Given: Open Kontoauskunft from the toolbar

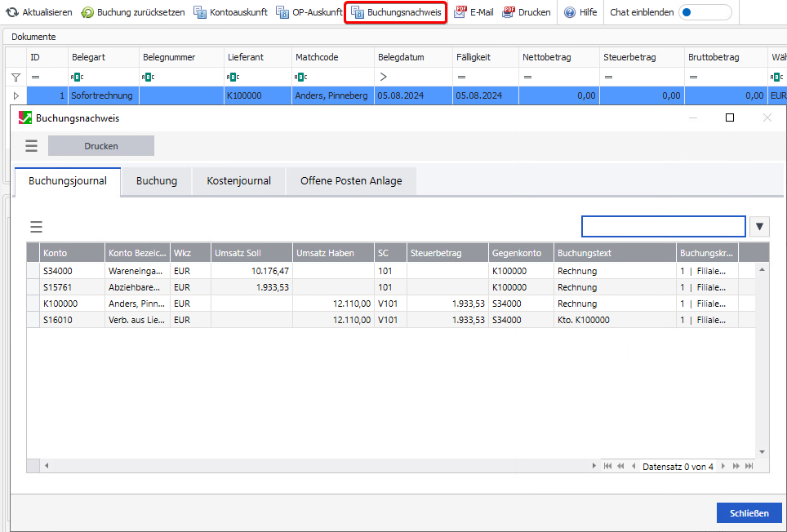Looking at the screenshot, I should 200,12.
